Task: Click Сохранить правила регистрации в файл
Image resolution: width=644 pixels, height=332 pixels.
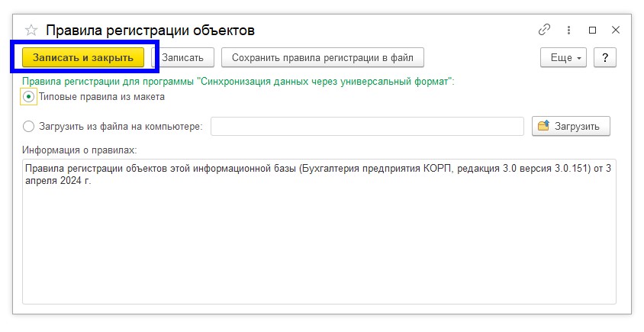Action: click(x=322, y=57)
